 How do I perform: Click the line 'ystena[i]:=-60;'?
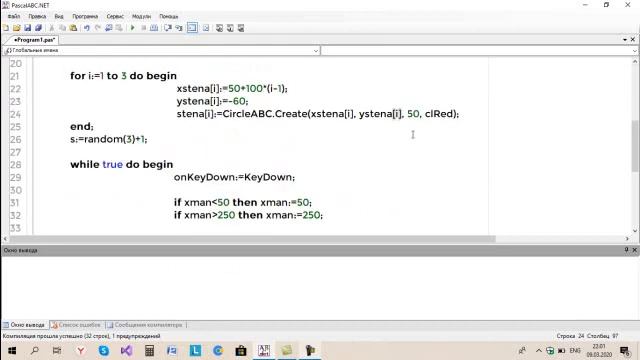coord(212,101)
